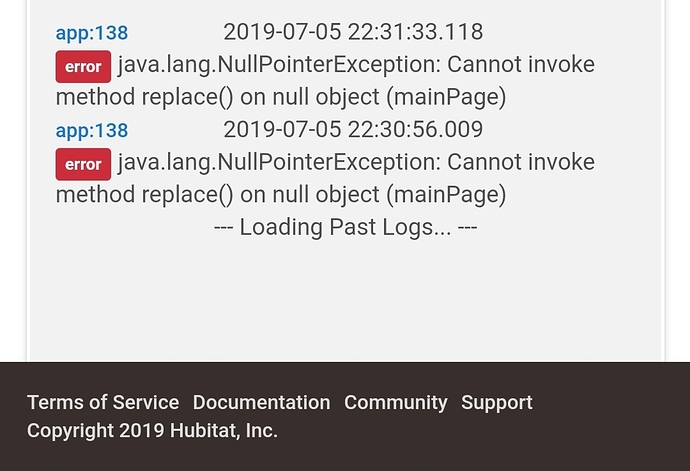Go to the Community page
The height and width of the screenshot is (471, 690).
[x=396, y=403]
